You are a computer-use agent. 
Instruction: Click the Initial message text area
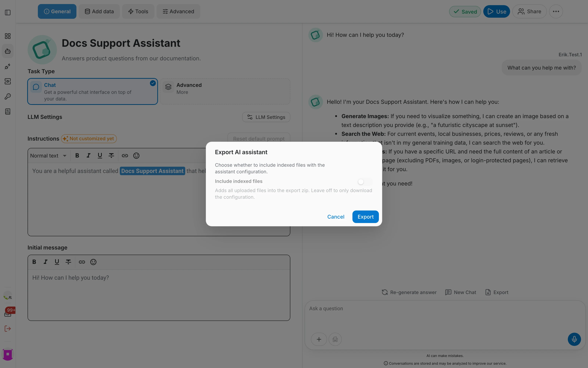pyautogui.click(x=159, y=295)
